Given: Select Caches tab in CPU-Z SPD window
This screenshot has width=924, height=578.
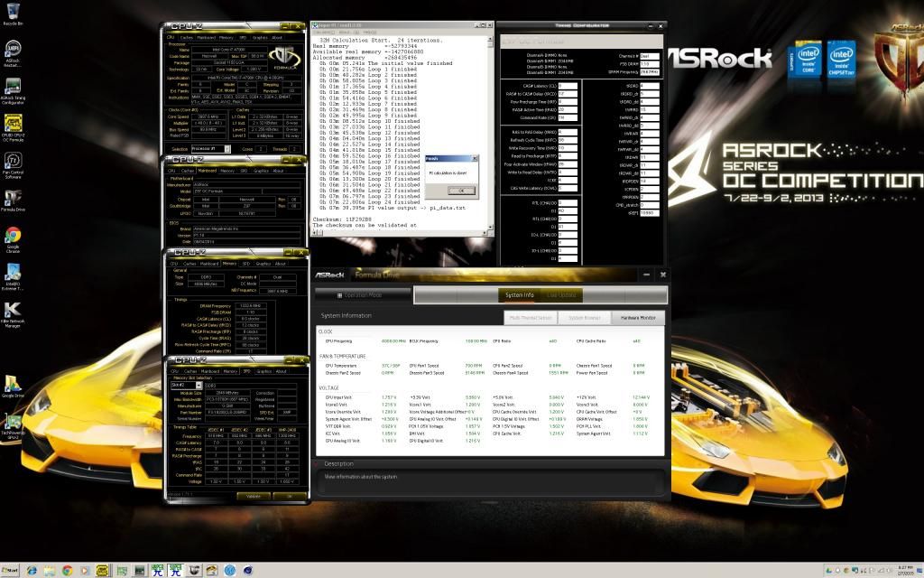Looking at the screenshot, I should click(x=190, y=371).
